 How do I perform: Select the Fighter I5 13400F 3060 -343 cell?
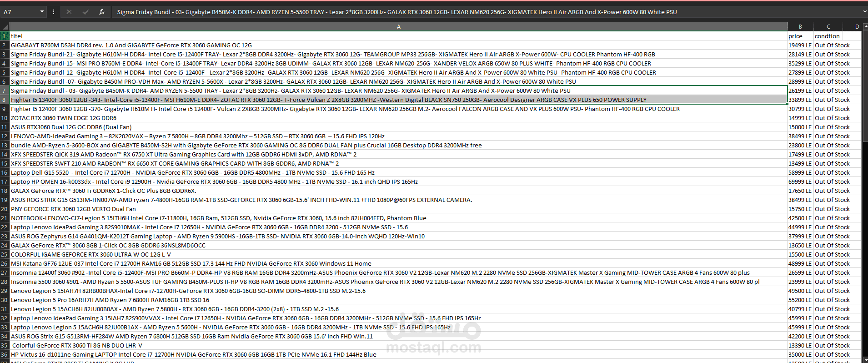pyautogui.click(x=398, y=100)
